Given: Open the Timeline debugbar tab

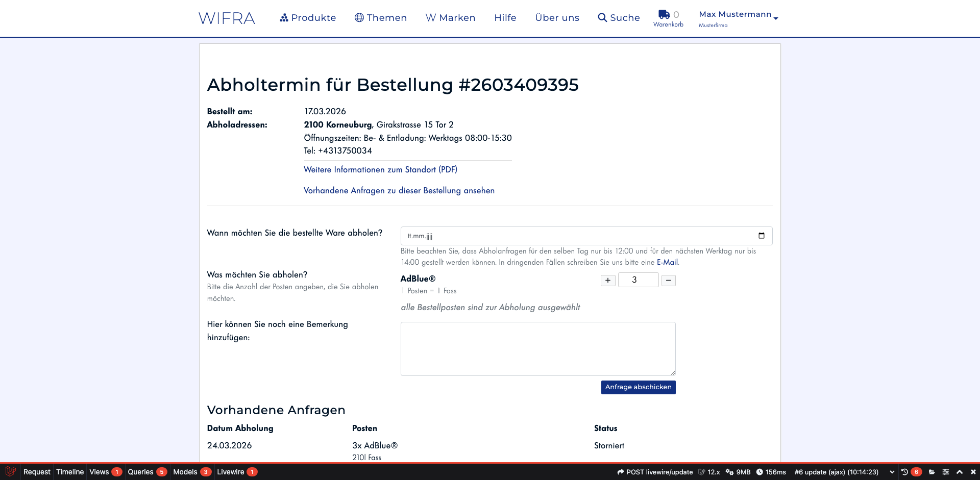Looking at the screenshot, I should (70, 472).
